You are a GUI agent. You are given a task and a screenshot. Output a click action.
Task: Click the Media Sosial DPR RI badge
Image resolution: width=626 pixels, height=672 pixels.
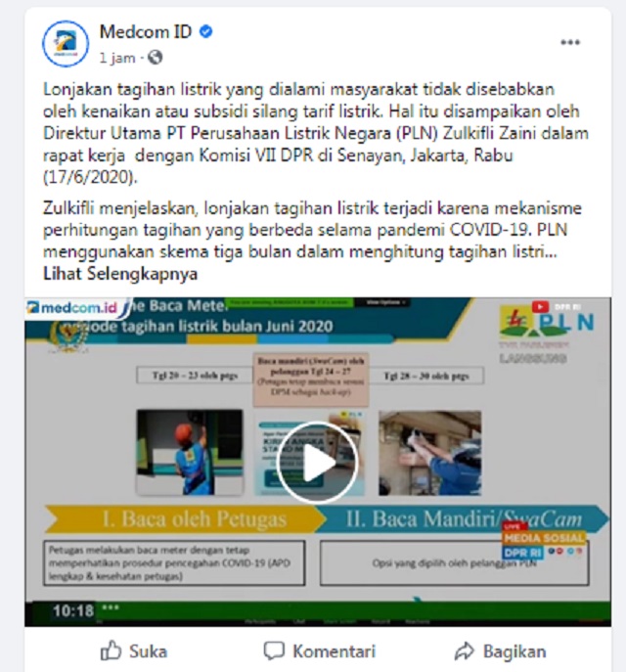point(543,542)
